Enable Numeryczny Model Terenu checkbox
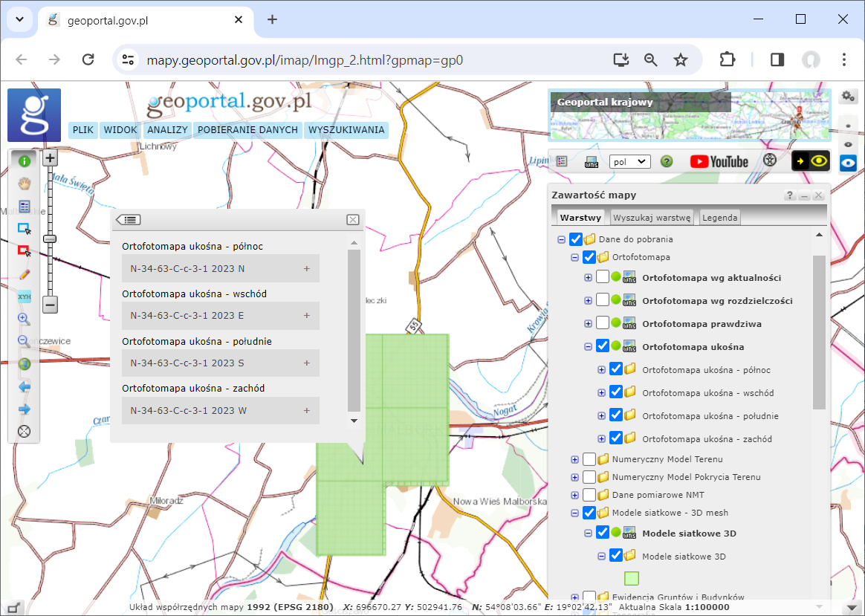The image size is (865, 616). click(589, 459)
